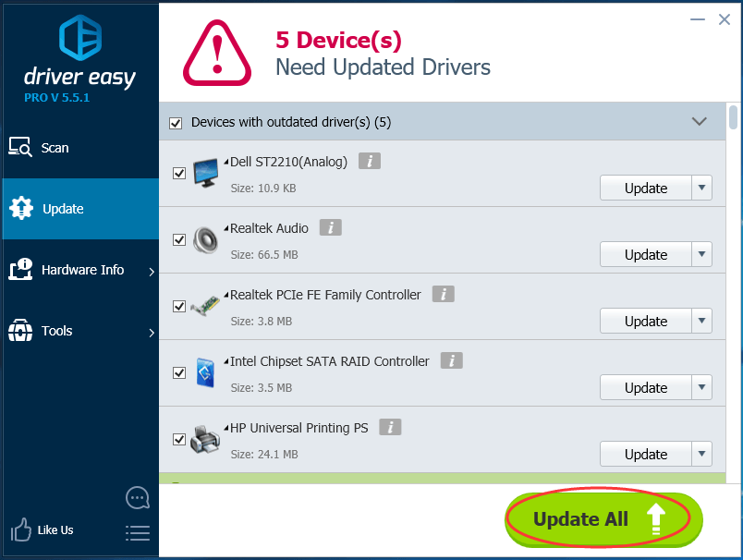Screen dimensions: 743x560
Task: Uncheck the HP Universal Printing PS checkbox
Action: tap(179, 439)
